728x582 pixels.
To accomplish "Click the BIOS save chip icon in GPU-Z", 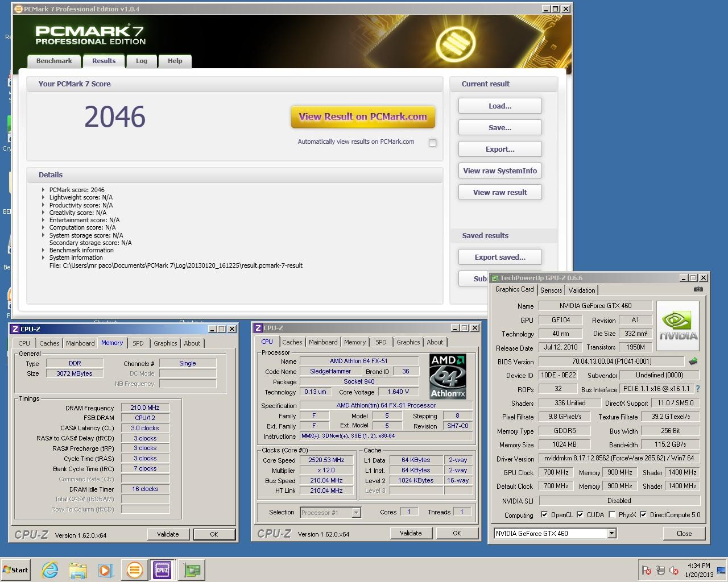I will point(693,361).
